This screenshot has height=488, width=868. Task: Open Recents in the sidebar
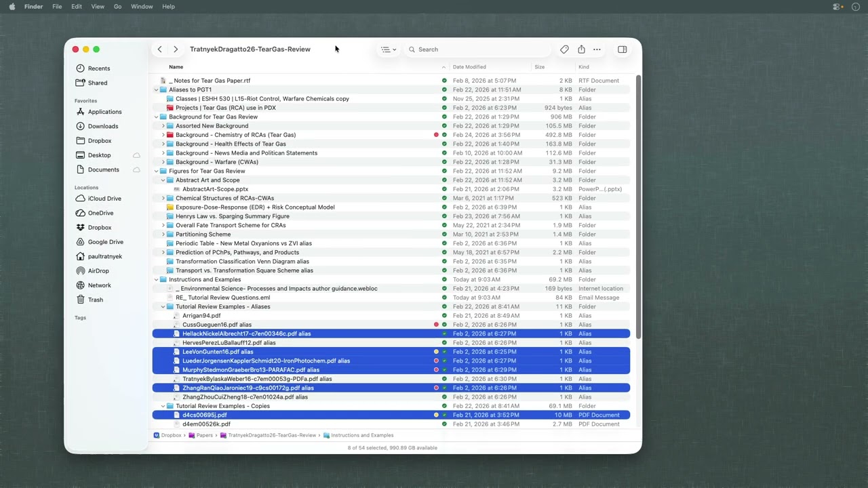(x=99, y=68)
